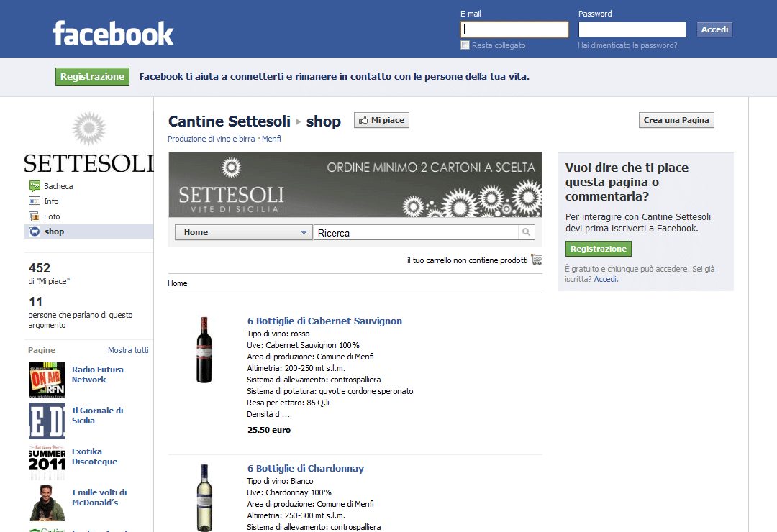Image resolution: width=777 pixels, height=532 pixels.
Task: Click the 11 persone che parlano count
Action: click(x=36, y=302)
